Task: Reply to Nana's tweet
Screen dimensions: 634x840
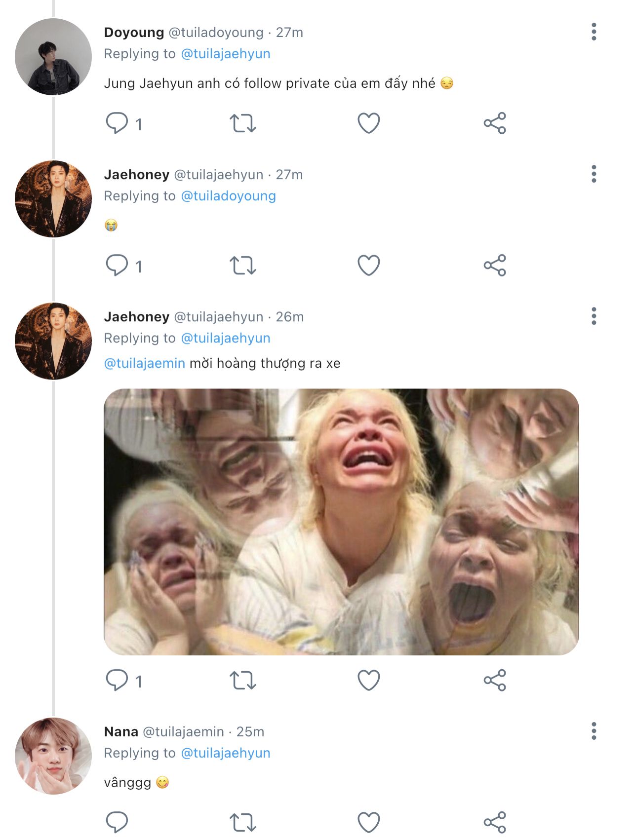Action: 117,822
